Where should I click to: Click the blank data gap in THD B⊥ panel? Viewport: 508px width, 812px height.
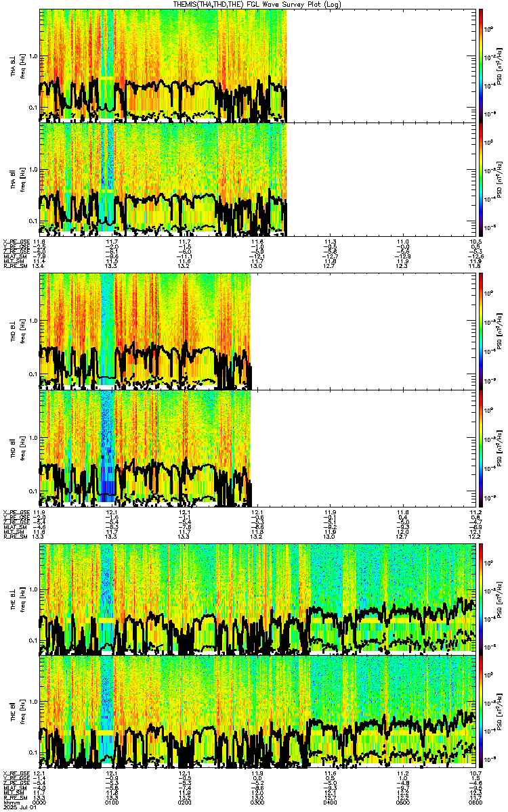pos(362,330)
